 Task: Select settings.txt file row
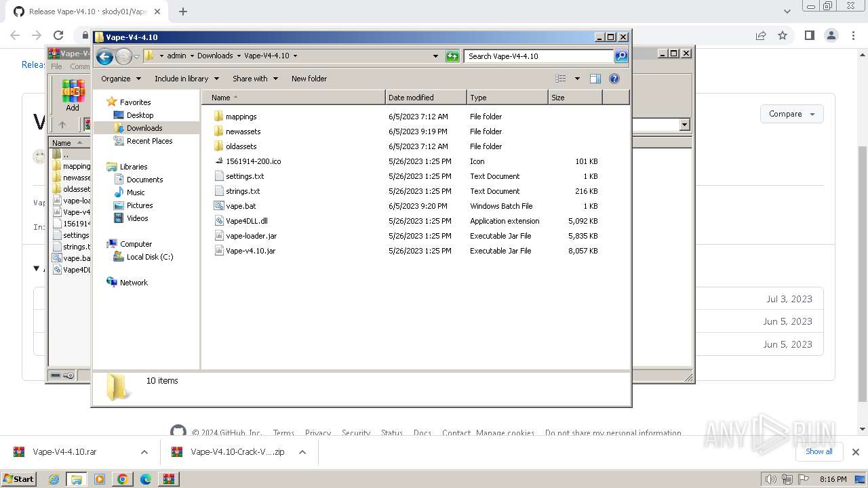tap(407, 176)
